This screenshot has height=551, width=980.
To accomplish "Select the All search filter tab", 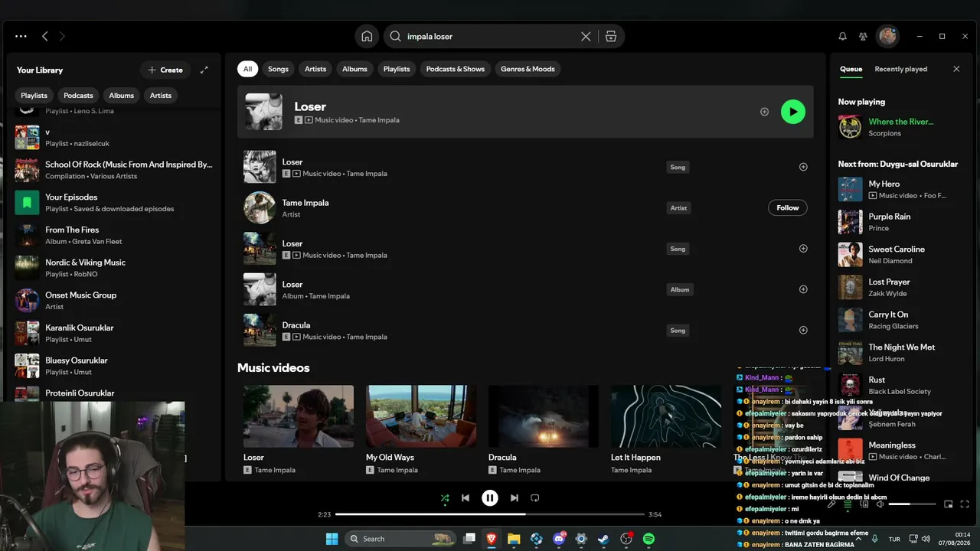I will [x=247, y=69].
